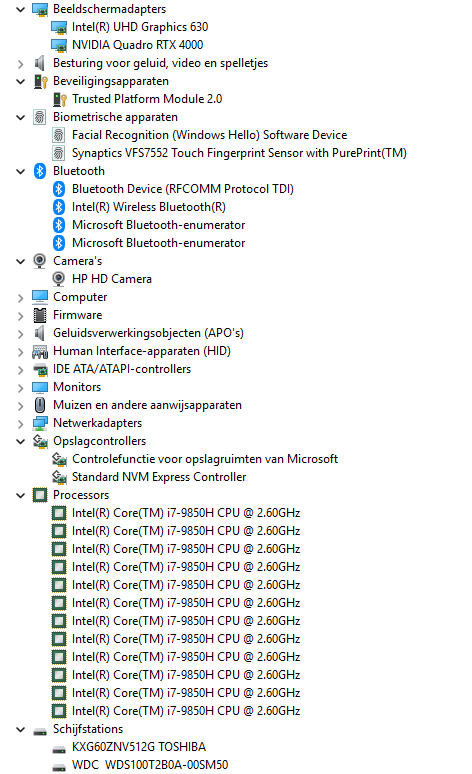The image size is (472, 774).
Task: Select the Monitors category label
Action: pyautogui.click(x=77, y=387)
